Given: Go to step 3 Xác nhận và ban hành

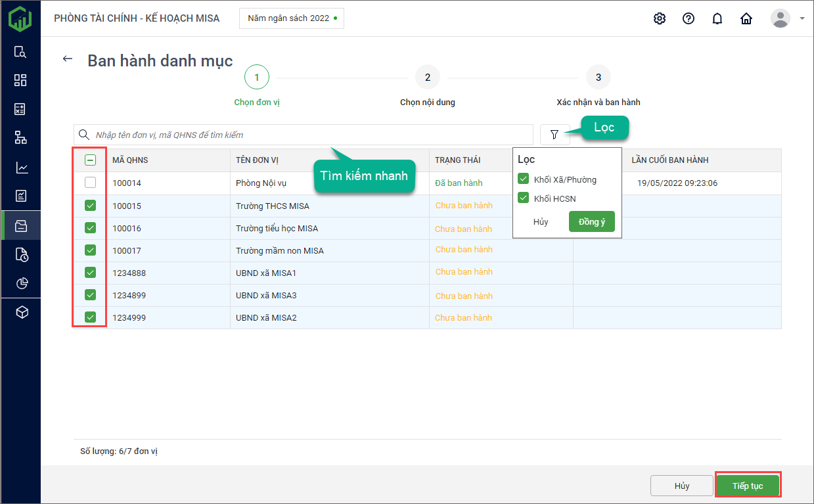Looking at the screenshot, I should coord(598,78).
